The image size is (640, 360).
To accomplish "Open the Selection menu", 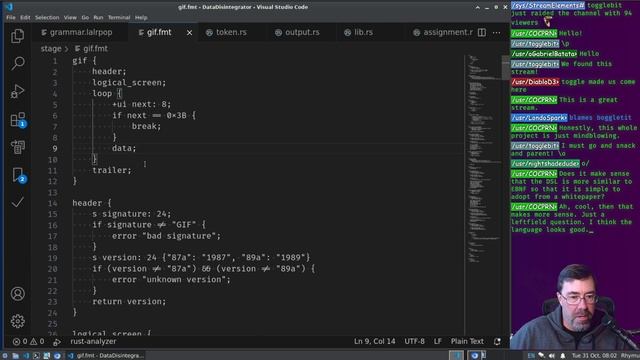I will [47, 18].
